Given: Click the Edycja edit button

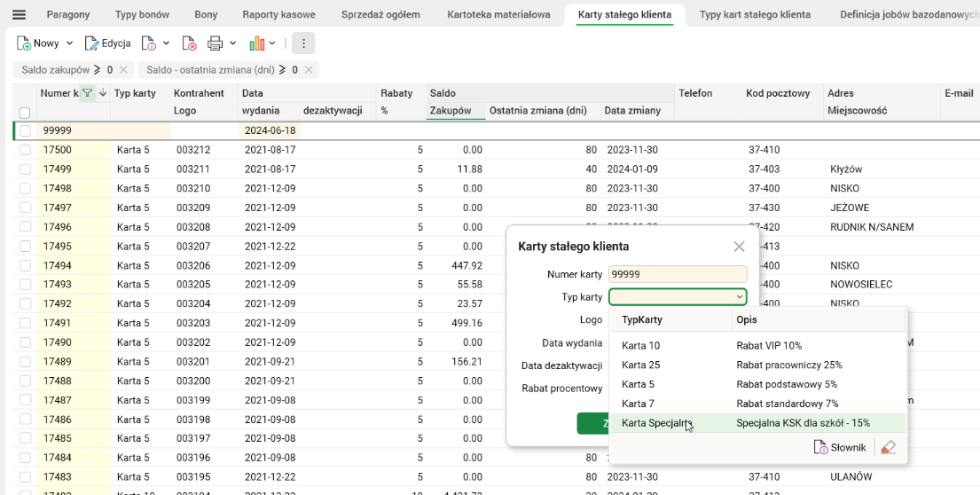Looking at the screenshot, I should tap(108, 43).
